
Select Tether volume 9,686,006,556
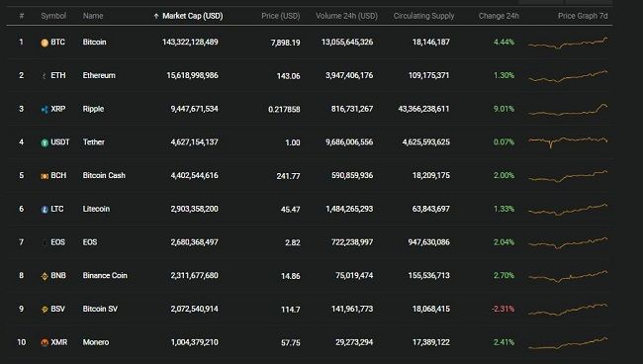point(349,142)
